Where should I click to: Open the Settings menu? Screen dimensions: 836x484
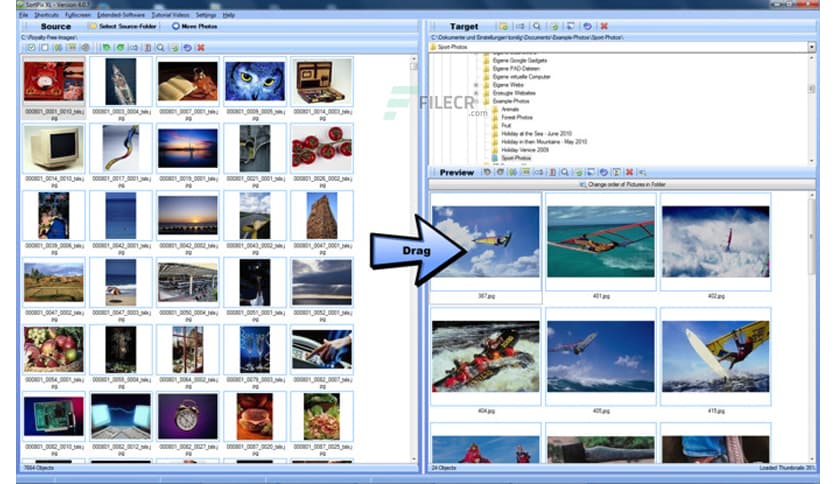point(206,15)
